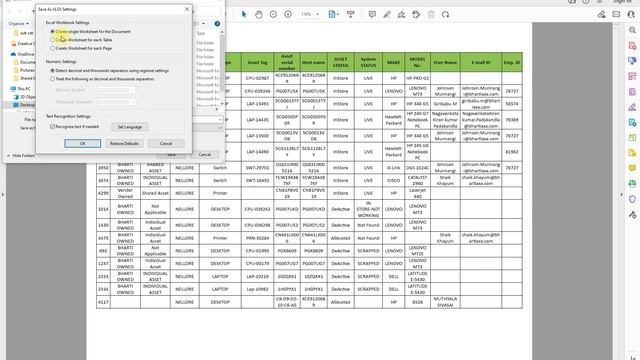640x360 pixels.
Task: Activate the Hand pan tool
Action: pyautogui.click(x=258, y=14)
